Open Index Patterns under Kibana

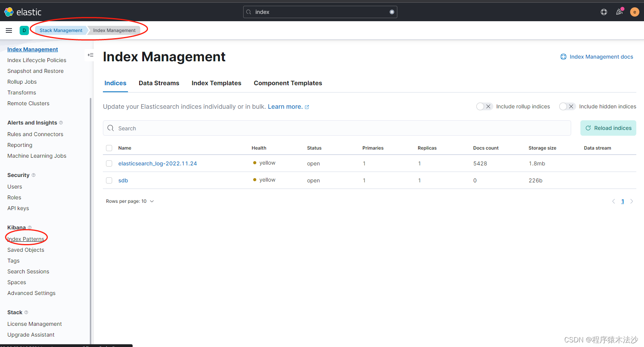click(26, 239)
